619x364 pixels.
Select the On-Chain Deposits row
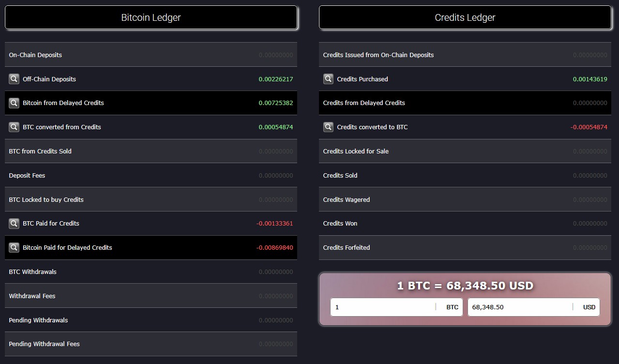[x=151, y=55]
